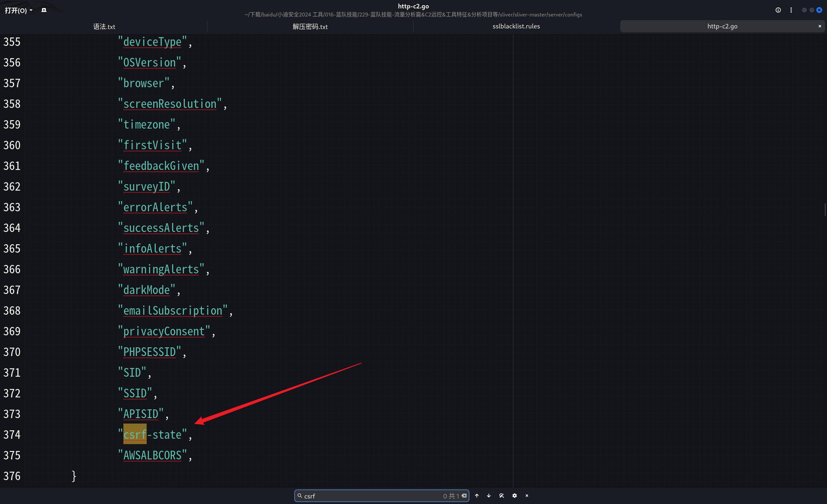Viewport: 827px width, 504px height.
Task: Click the vertical scrollbar handle
Action: 825,210
